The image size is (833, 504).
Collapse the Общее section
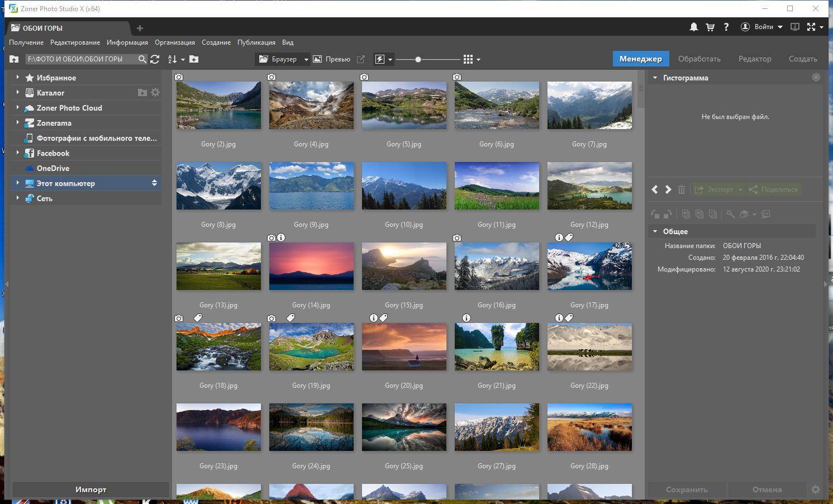coord(655,231)
